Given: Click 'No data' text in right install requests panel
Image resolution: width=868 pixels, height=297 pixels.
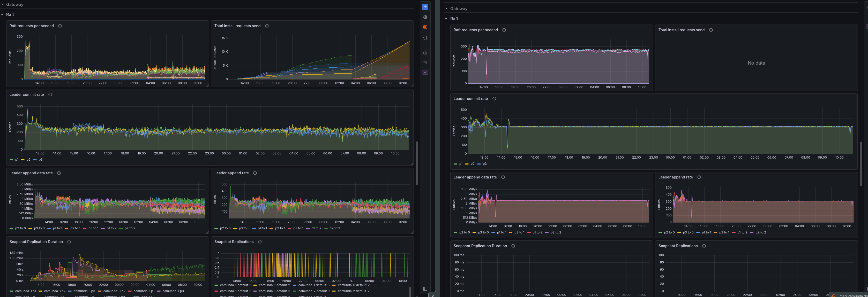Looking at the screenshot, I should 756,63.
